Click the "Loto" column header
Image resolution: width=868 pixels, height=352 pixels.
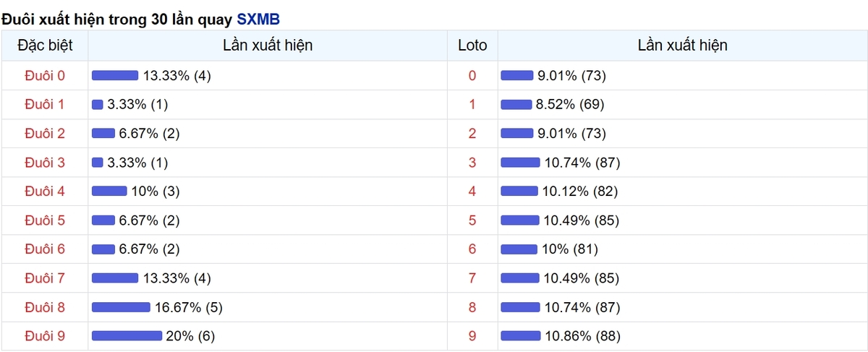tap(472, 46)
